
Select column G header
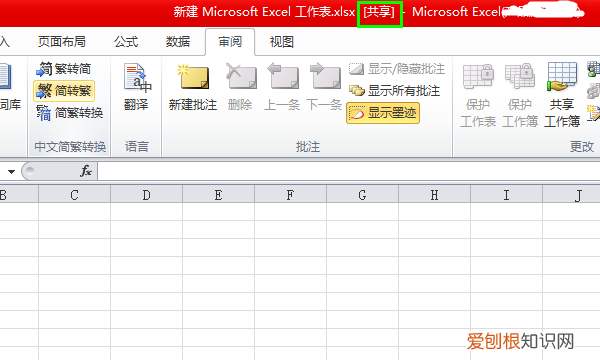click(x=362, y=195)
